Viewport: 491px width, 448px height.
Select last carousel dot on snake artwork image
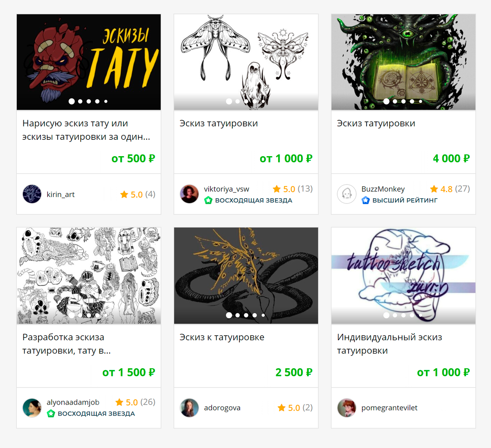tap(263, 315)
